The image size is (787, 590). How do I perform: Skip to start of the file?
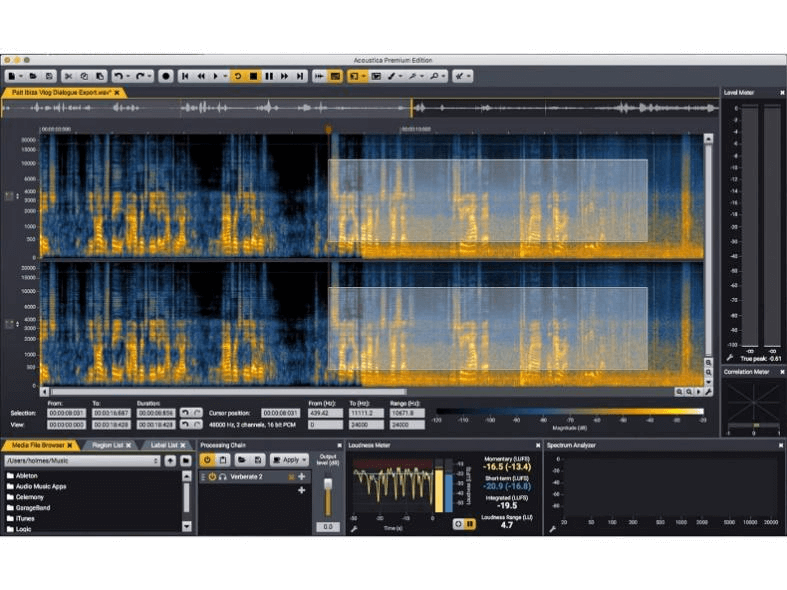click(x=185, y=76)
